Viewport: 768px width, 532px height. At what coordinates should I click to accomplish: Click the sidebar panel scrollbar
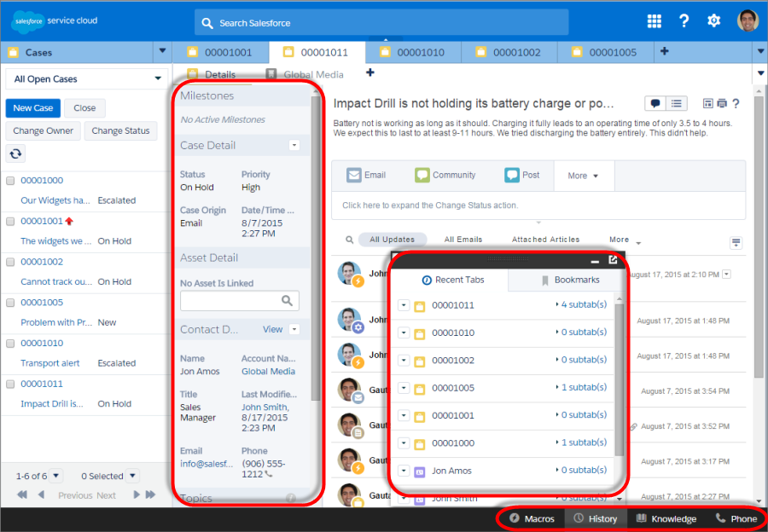point(316,247)
